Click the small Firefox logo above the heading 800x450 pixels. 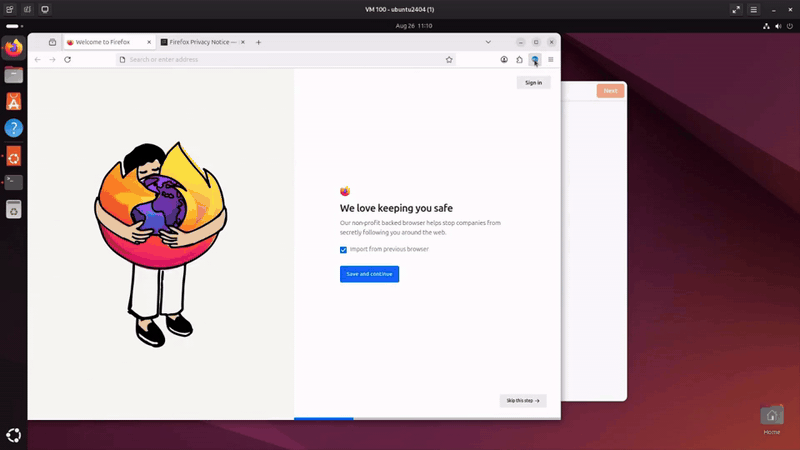point(345,191)
